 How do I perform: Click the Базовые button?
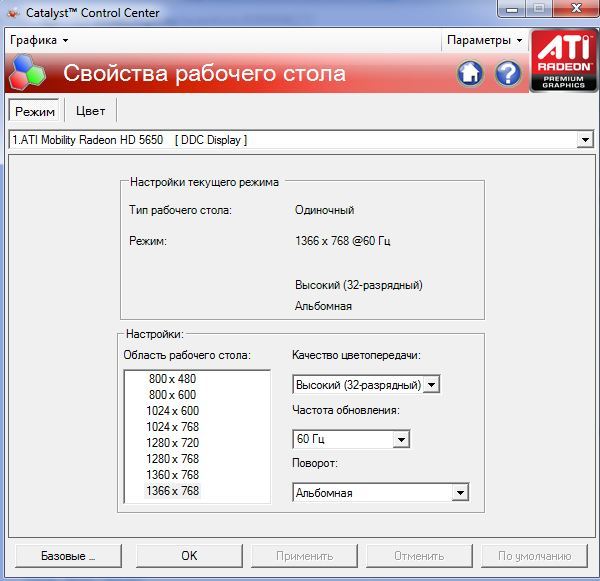[68, 556]
